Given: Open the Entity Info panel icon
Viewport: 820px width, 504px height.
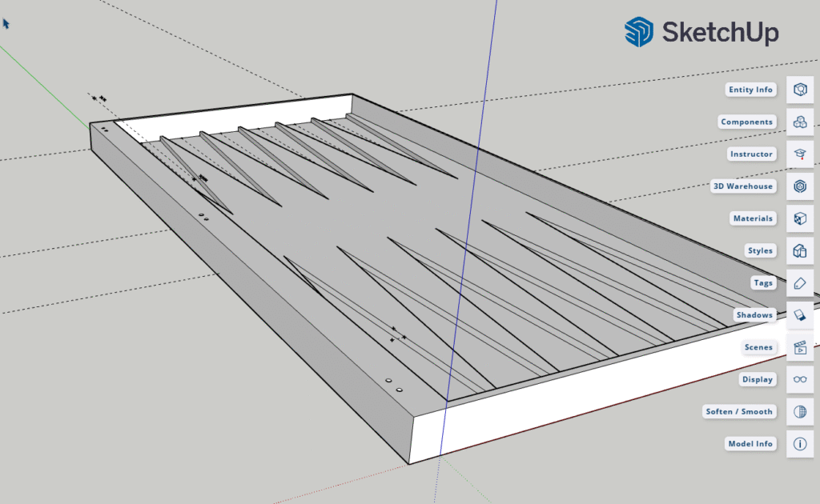Looking at the screenshot, I should (x=799, y=90).
